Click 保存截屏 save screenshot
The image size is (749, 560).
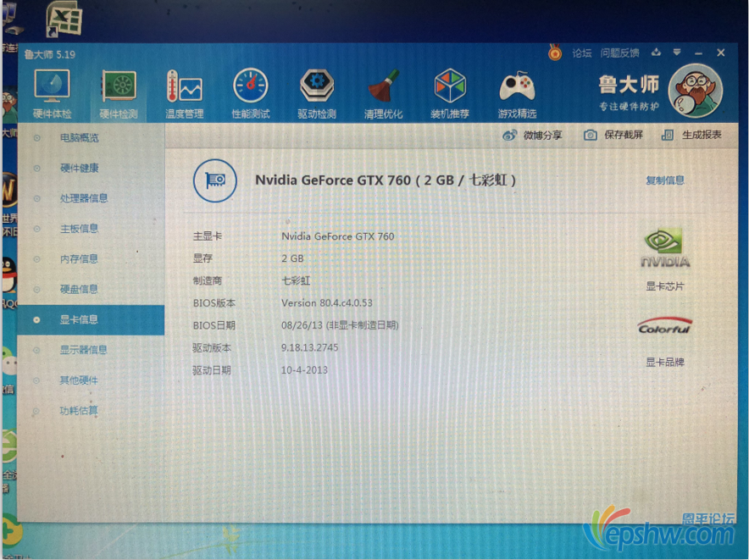[613, 136]
